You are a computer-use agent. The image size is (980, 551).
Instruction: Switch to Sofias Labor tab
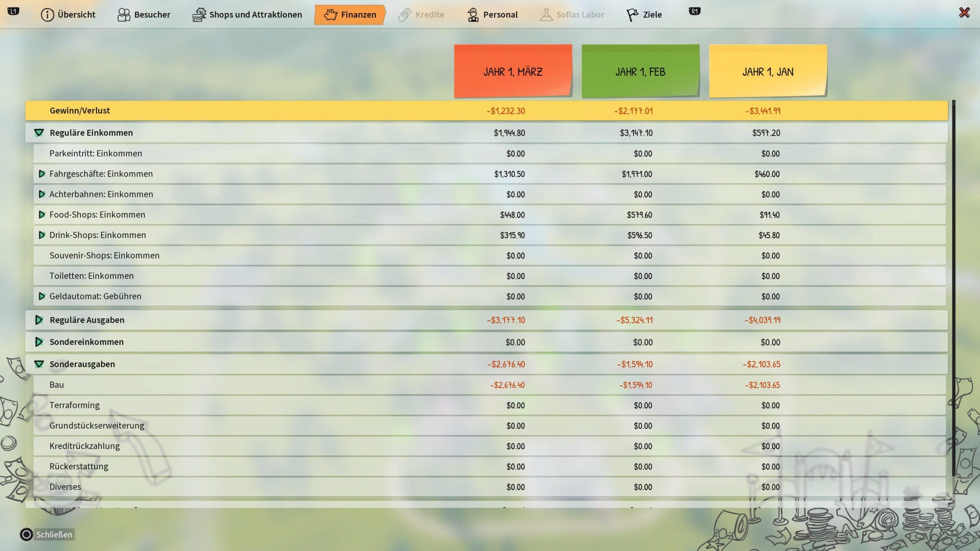(x=572, y=15)
